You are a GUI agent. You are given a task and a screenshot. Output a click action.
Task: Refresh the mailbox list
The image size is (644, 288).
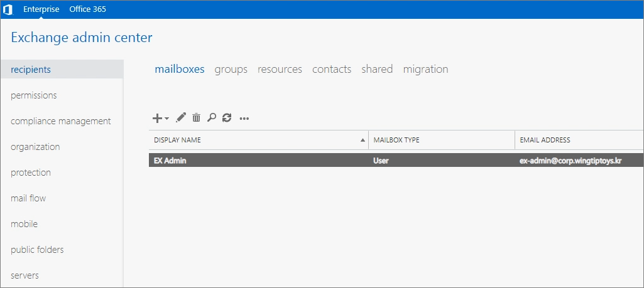[x=227, y=118]
